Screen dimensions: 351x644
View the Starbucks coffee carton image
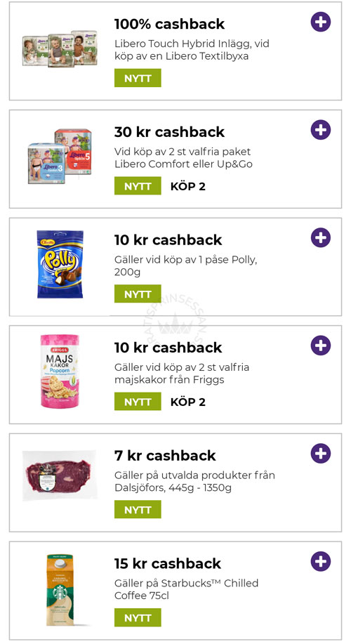pos(60,590)
